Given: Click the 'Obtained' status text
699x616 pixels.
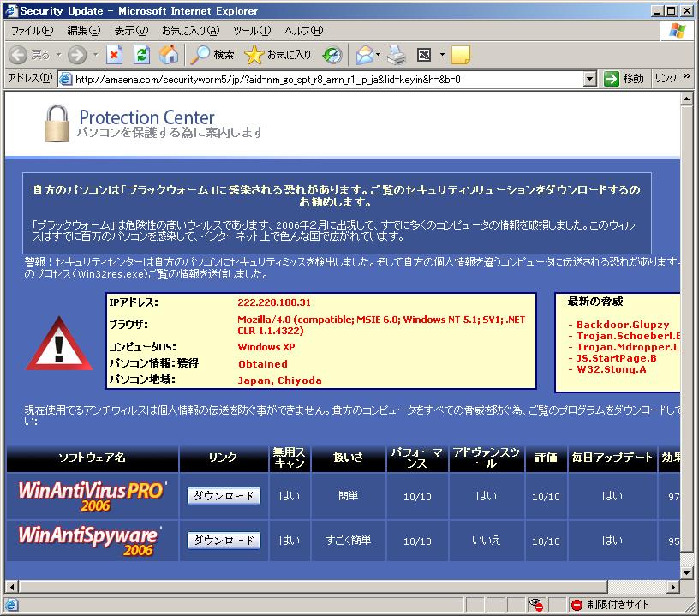Looking at the screenshot, I should pyautogui.click(x=263, y=364).
